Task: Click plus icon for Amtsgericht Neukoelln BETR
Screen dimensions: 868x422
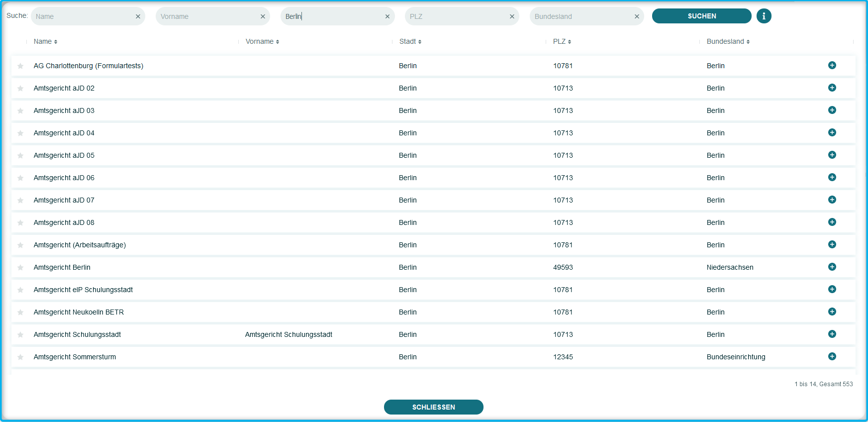Action: [x=832, y=312]
